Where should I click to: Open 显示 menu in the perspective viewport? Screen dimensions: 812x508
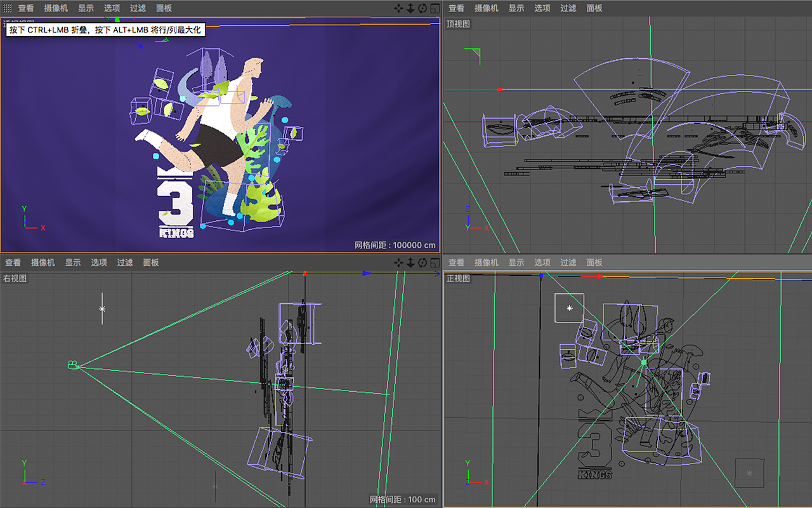point(86,8)
